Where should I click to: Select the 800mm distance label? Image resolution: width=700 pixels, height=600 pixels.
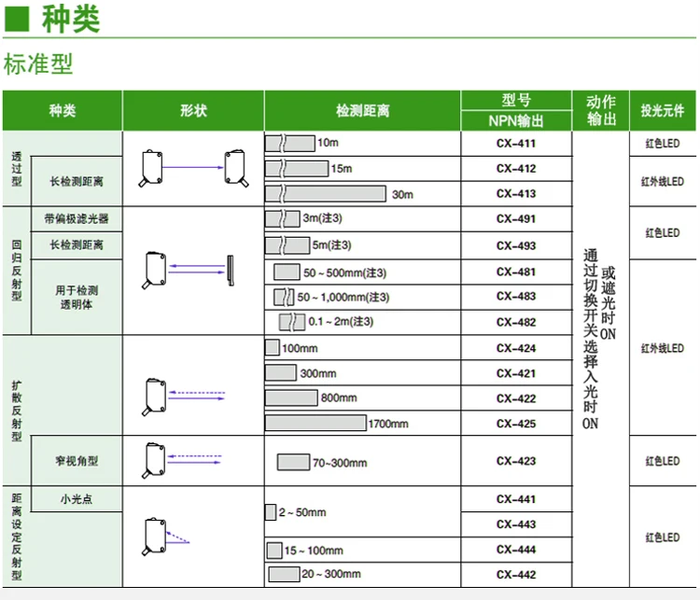coord(339,398)
